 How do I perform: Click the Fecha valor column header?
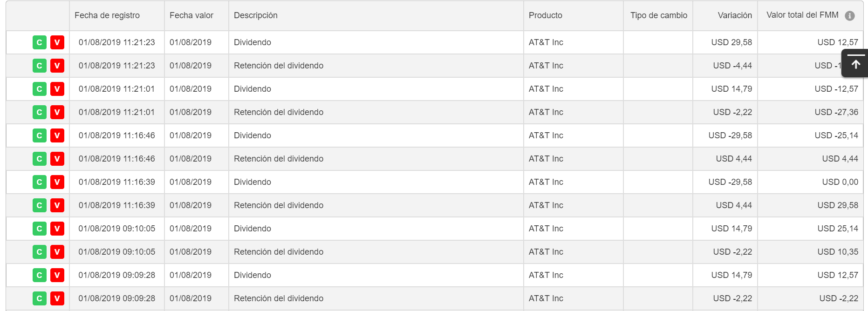tap(191, 15)
